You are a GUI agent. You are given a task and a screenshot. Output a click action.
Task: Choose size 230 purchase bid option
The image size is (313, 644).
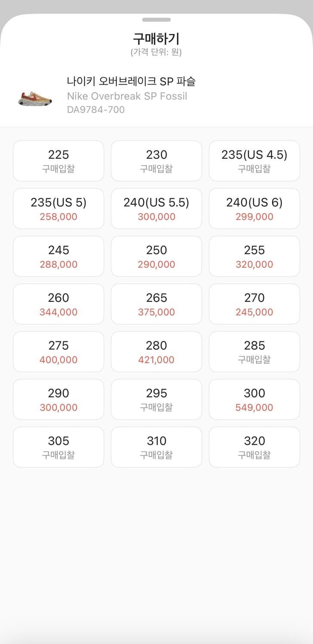(156, 161)
